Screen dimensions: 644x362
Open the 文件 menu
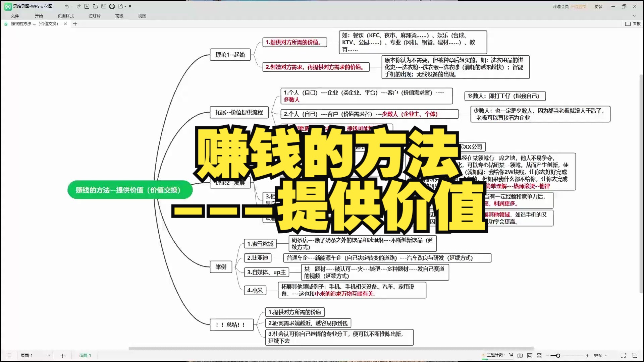[x=15, y=16]
